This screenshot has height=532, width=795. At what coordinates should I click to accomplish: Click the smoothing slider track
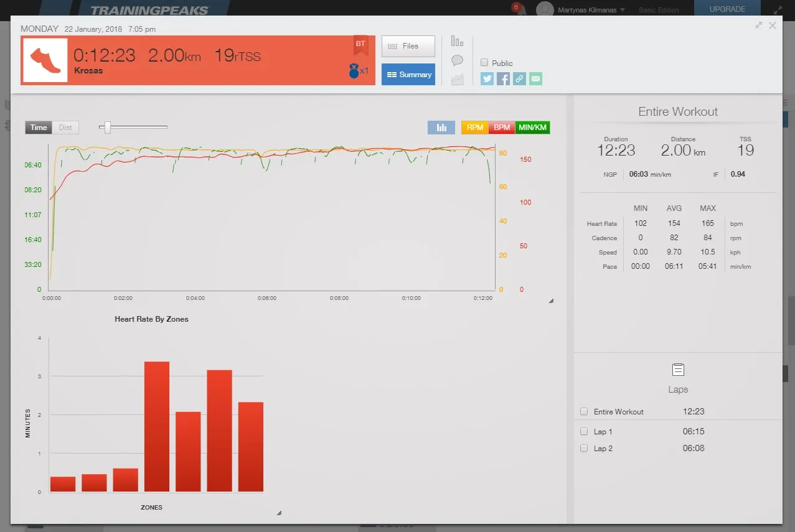[133, 127]
